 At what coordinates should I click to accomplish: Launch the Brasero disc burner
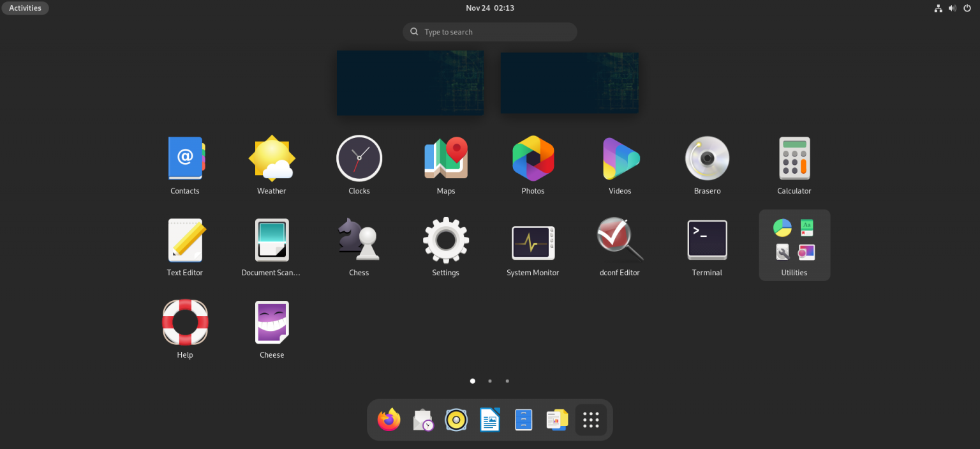[x=707, y=159]
